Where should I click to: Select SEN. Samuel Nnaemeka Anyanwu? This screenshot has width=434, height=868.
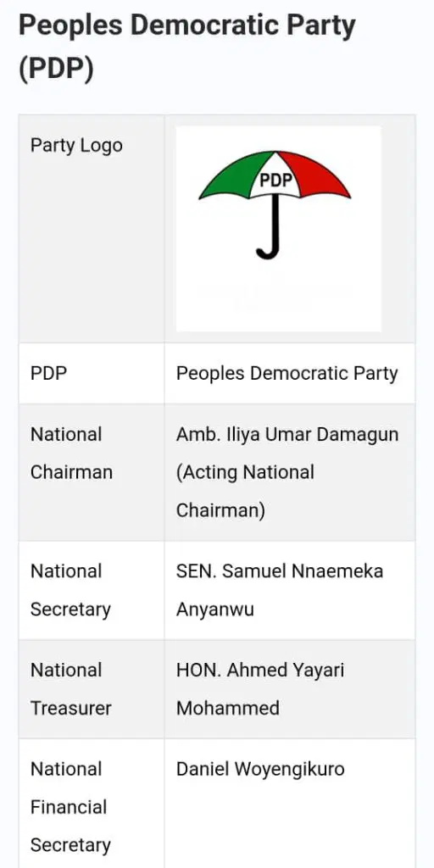click(x=280, y=590)
